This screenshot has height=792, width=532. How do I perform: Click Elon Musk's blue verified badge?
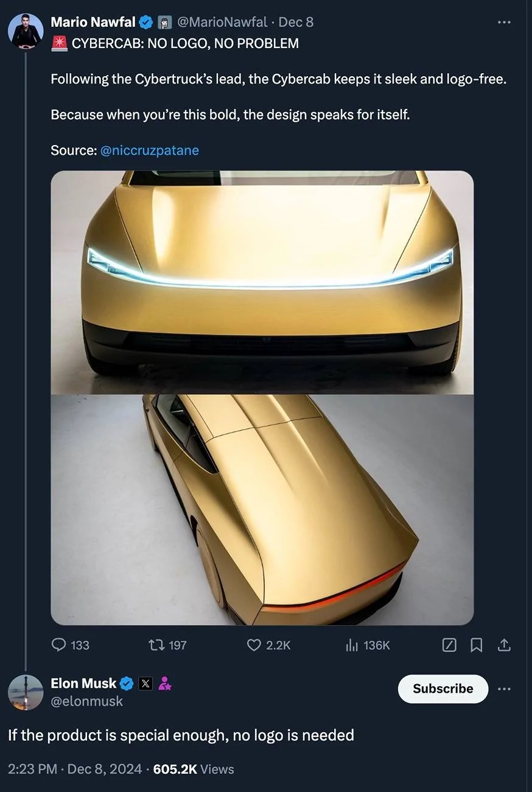point(127,683)
